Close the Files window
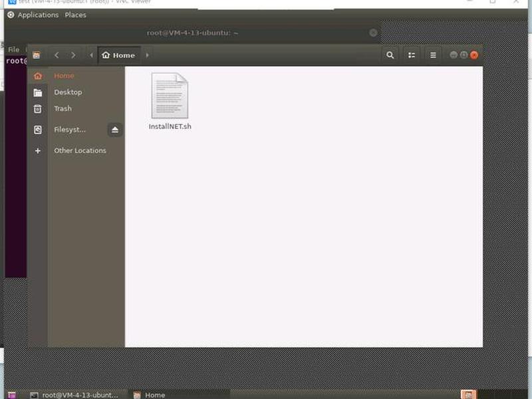Image resolution: width=532 pixels, height=399 pixels. pyautogui.click(x=474, y=55)
